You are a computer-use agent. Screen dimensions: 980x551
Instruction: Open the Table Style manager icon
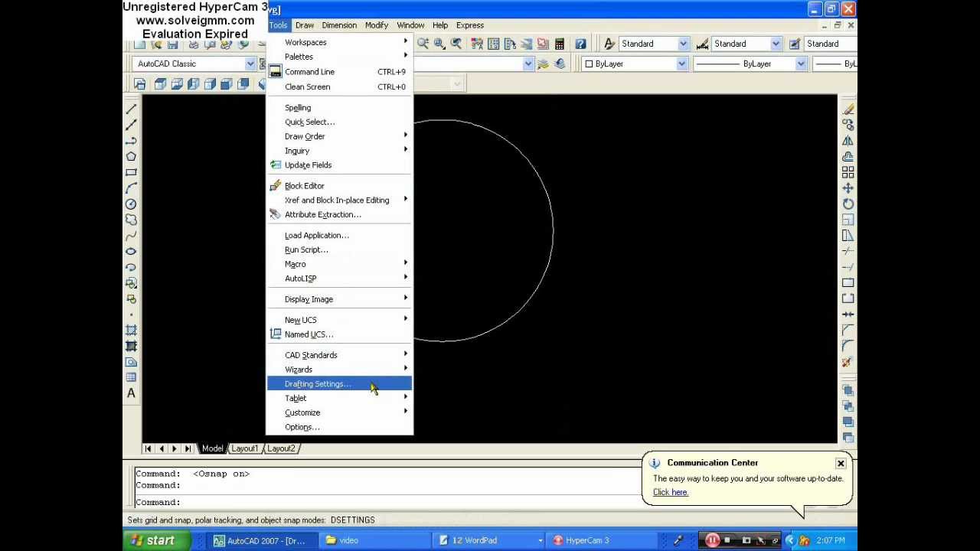tap(795, 44)
